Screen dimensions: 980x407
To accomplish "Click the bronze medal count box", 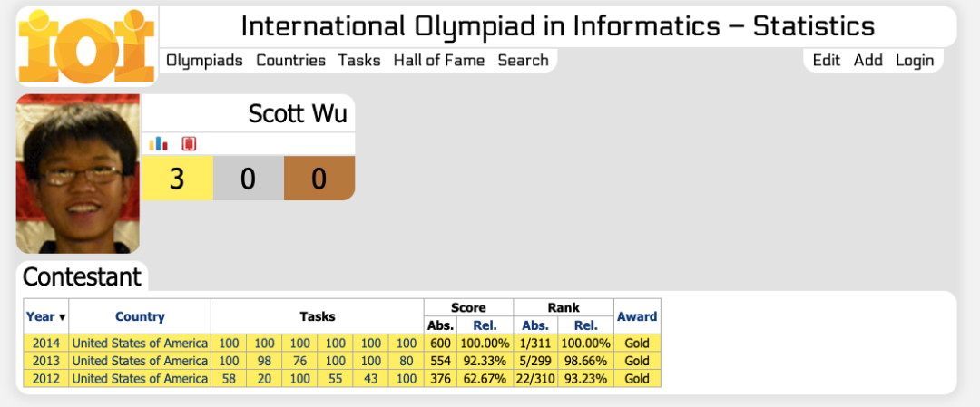I will pos(319,179).
